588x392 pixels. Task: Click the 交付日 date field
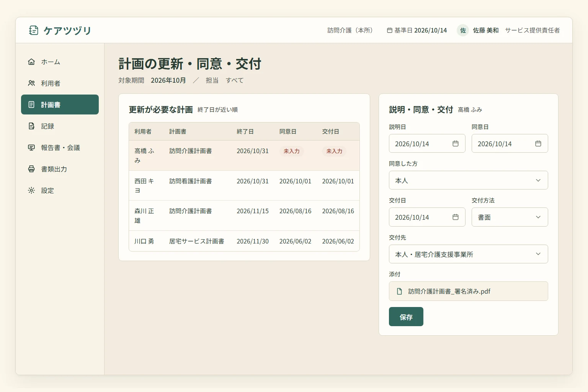427,217
